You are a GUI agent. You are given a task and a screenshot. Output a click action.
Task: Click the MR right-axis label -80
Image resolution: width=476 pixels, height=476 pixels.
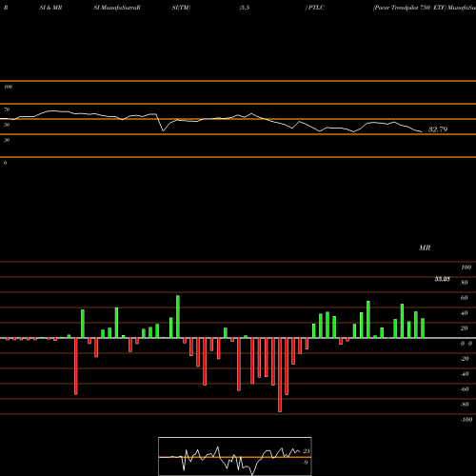point(465,405)
